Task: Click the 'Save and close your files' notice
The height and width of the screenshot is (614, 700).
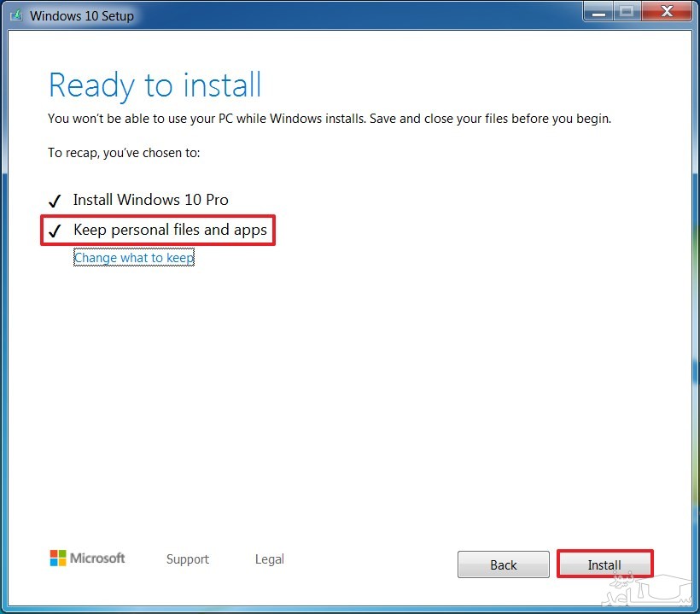Action: pos(329,119)
